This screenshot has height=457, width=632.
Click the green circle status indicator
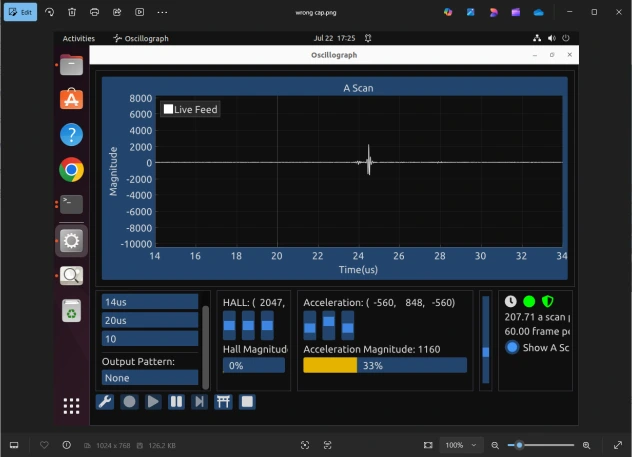(x=529, y=301)
